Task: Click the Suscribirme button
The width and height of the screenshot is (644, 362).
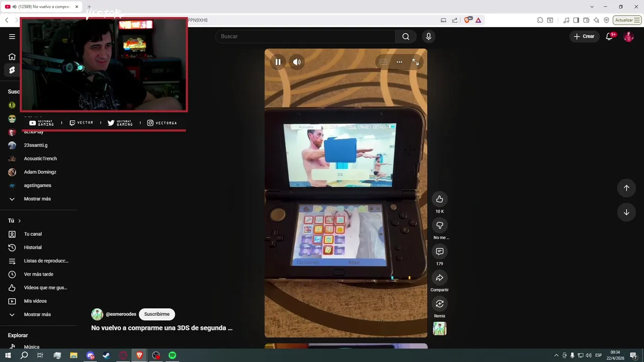Action: pos(156,314)
